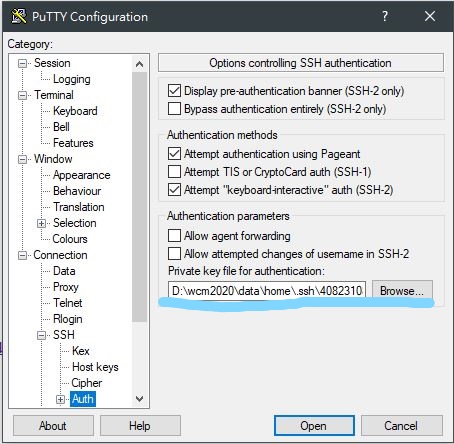This screenshot has width=454, height=444.
Task: Click the question mark help icon
Action: pyautogui.click(x=385, y=16)
